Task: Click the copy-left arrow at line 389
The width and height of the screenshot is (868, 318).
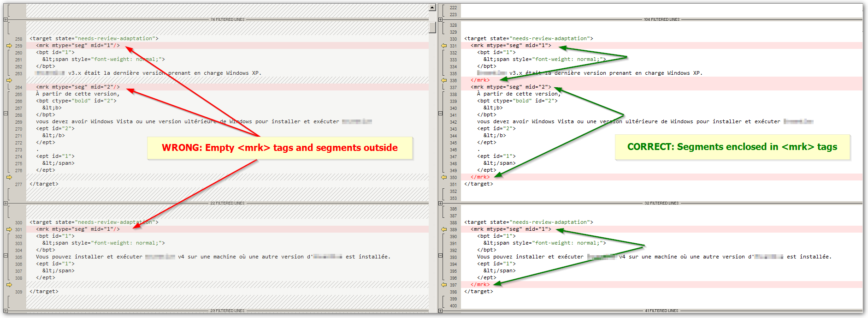Action: (x=443, y=229)
